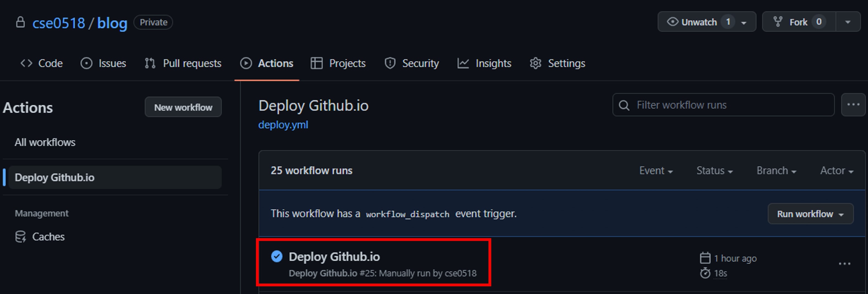Expand the Event filter dropdown
868x294 pixels.
(x=656, y=171)
